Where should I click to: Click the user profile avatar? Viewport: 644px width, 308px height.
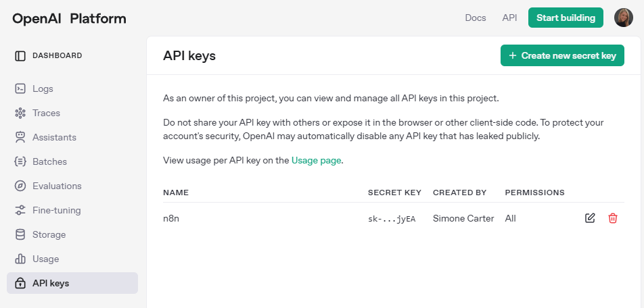point(623,18)
